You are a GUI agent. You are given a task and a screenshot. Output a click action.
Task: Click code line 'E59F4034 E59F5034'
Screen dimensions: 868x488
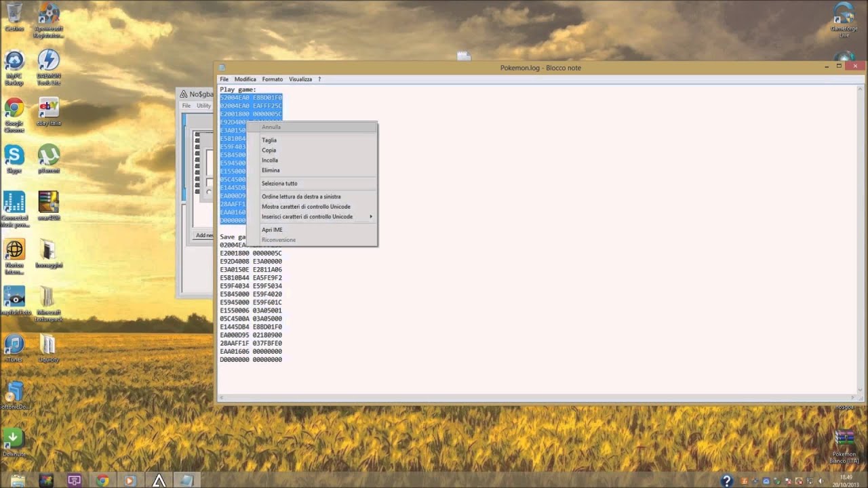click(251, 286)
